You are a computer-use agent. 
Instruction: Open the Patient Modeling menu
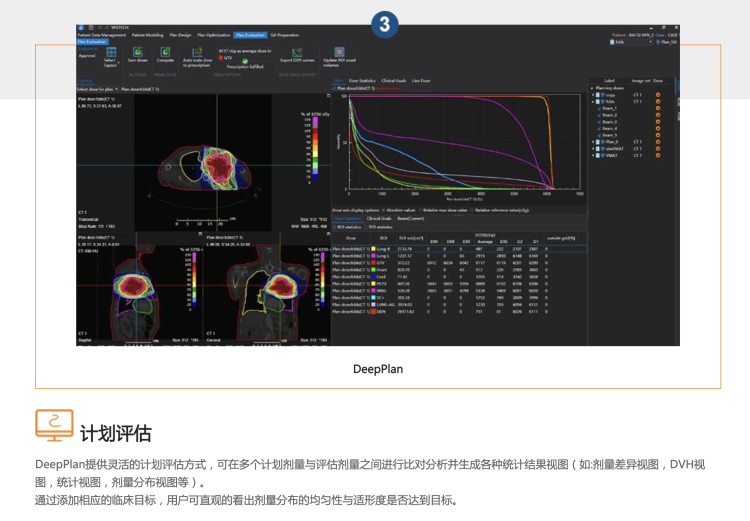[x=147, y=35]
